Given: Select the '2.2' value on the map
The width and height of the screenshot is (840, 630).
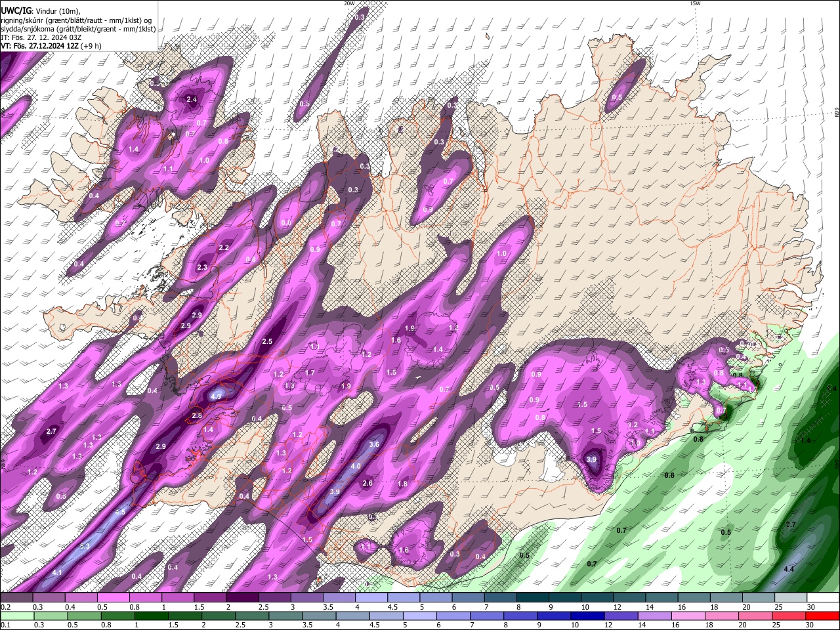Looking at the screenshot, I should (224, 247).
